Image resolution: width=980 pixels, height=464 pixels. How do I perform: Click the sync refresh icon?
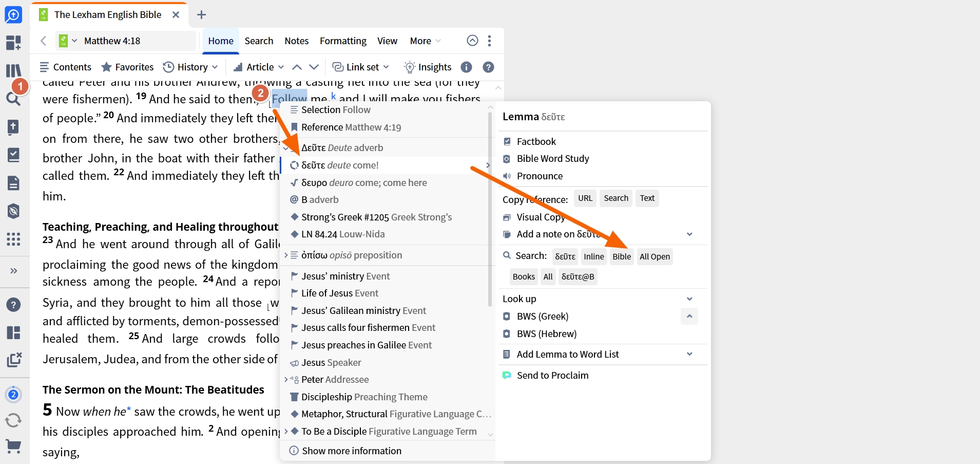point(13,420)
